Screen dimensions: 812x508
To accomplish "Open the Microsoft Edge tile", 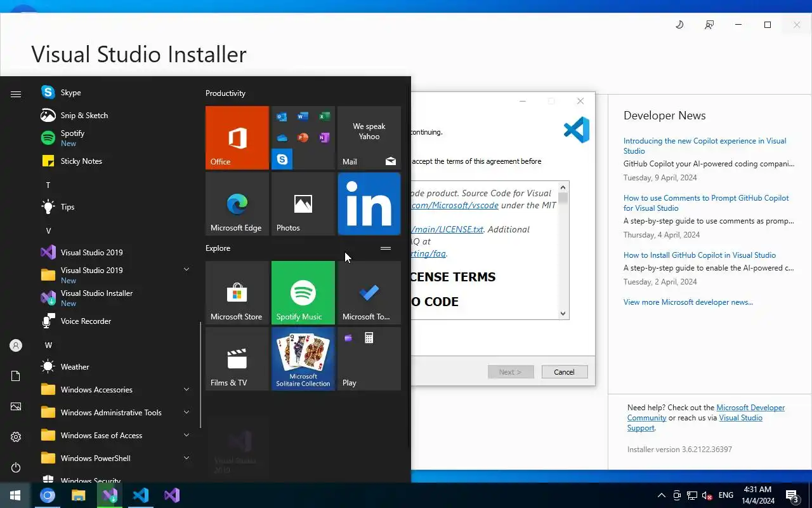I will [x=237, y=204].
